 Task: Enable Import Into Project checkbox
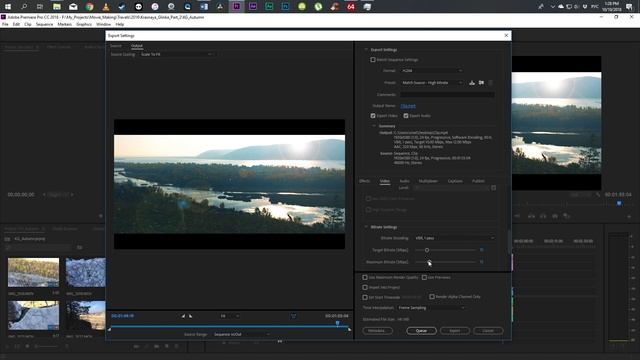coord(365,287)
